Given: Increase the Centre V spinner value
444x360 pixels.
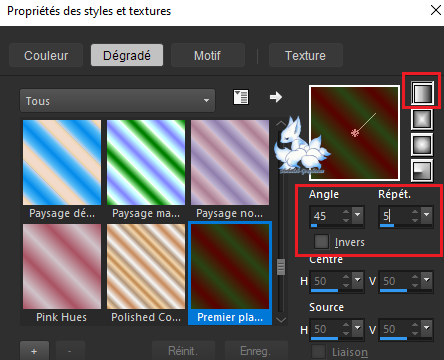Looking at the screenshot, I should click(415, 277).
